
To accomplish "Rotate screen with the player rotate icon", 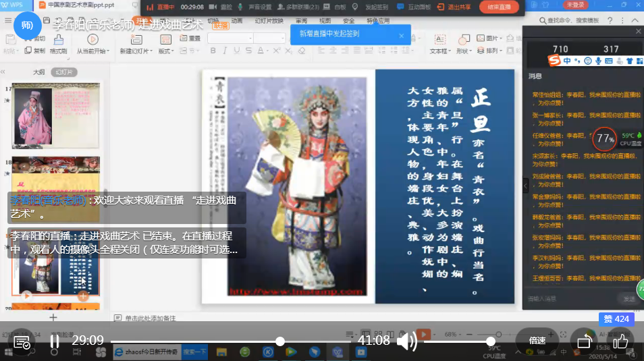I will tap(584, 341).
